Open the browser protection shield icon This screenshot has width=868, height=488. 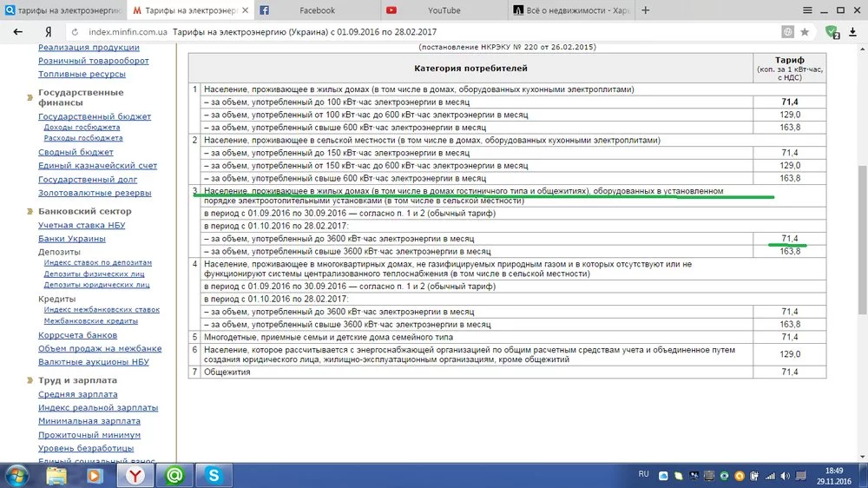tap(832, 32)
